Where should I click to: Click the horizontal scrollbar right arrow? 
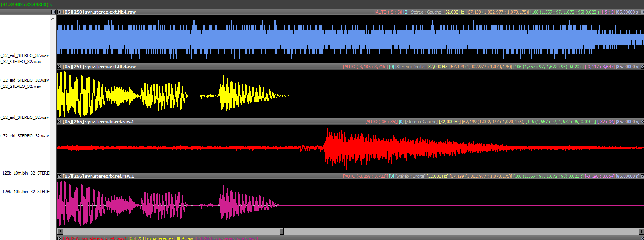coord(641,231)
